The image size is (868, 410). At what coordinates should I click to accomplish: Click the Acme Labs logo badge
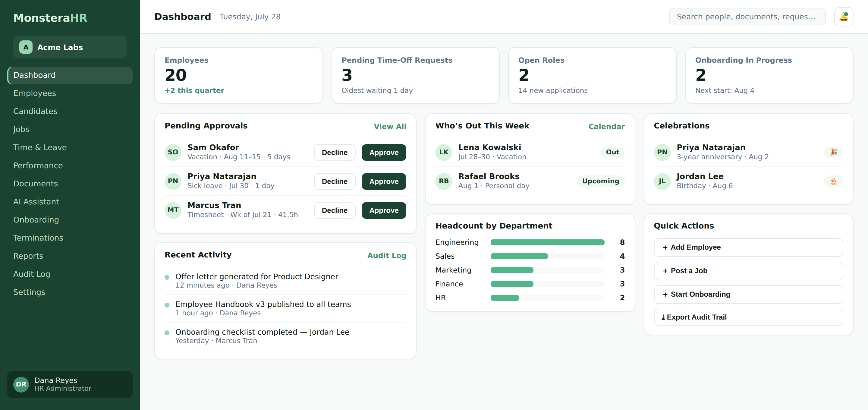point(26,47)
